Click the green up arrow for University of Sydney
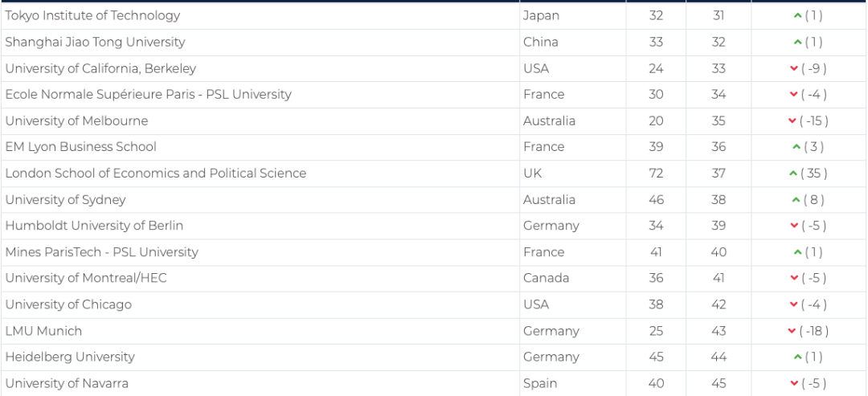Viewport: 868px width, 396px height. pos(796,200)
